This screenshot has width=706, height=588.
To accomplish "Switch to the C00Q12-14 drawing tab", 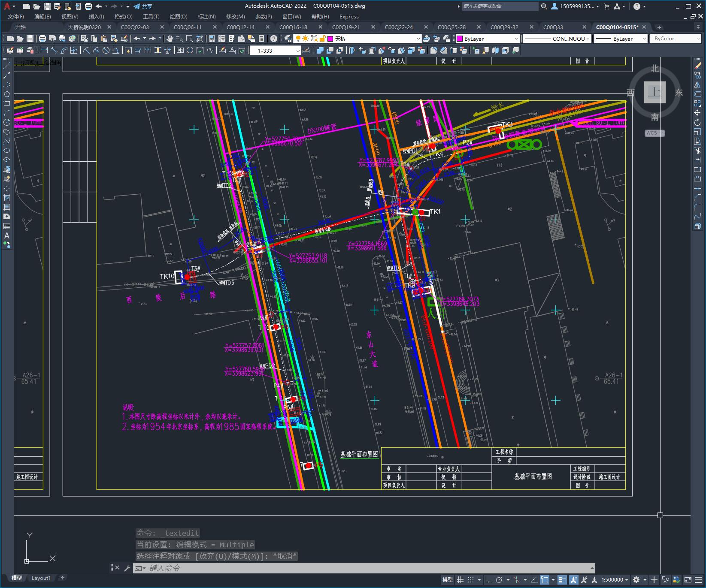I will [240, 27].
